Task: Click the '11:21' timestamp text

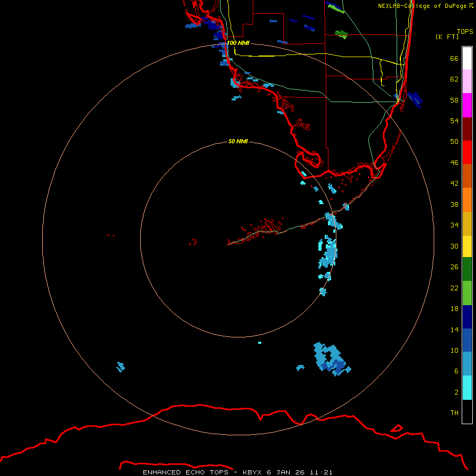Action: (321, 472)
